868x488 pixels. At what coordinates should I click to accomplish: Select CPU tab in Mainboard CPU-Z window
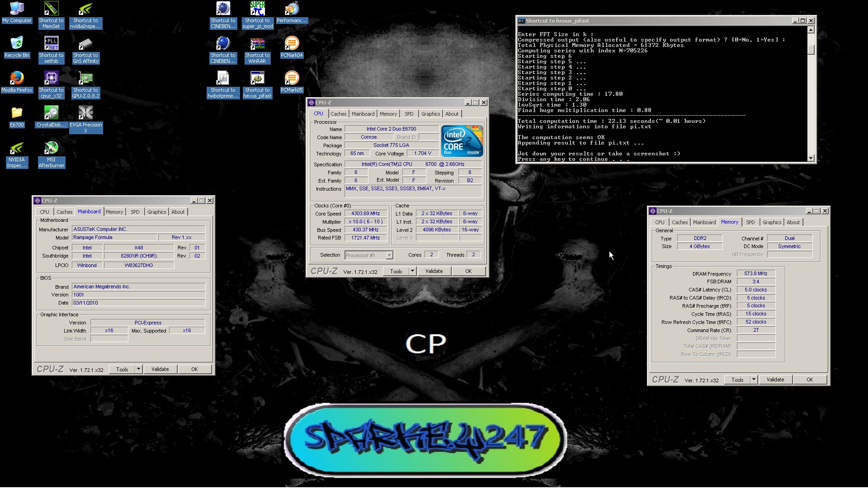[x=44, y=212]
